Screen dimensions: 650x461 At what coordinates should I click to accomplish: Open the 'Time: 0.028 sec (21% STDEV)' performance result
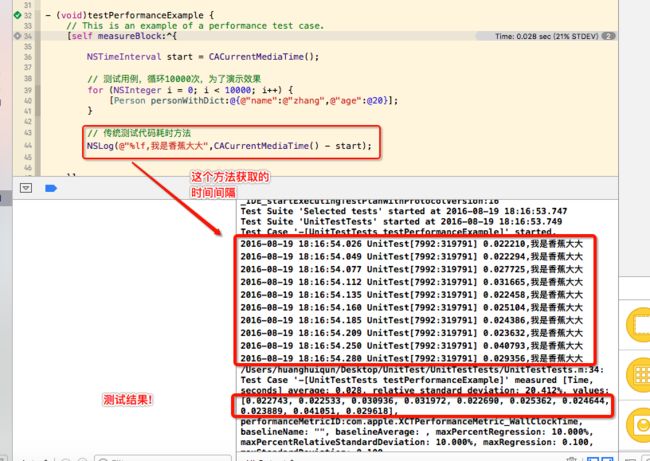(x=546, y=36)
